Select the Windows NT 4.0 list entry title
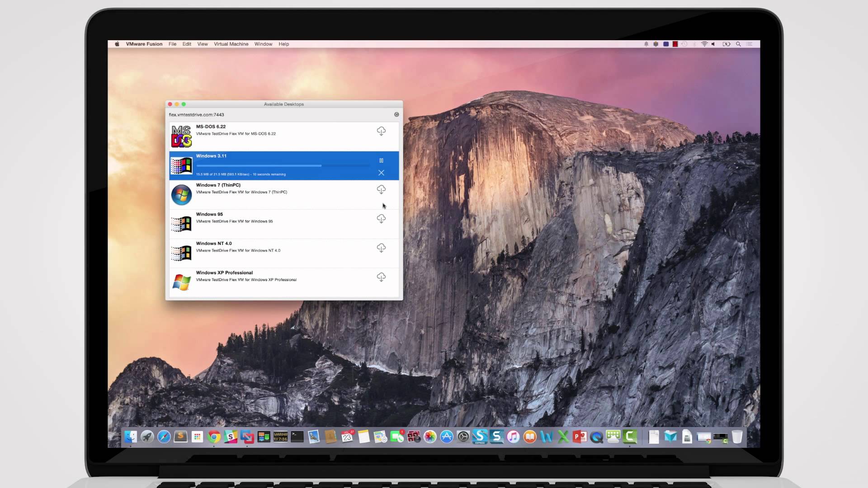This screenshot has height=488, width=868. tap(214, 243)
